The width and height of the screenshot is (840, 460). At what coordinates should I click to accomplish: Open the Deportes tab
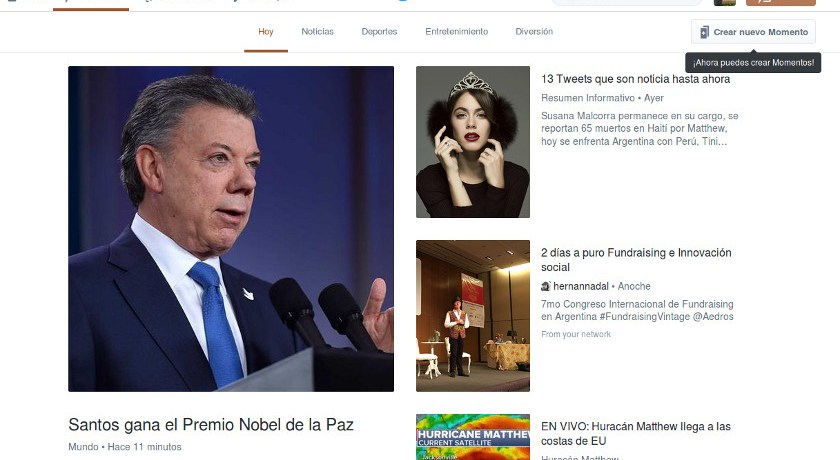pos(379,32)
